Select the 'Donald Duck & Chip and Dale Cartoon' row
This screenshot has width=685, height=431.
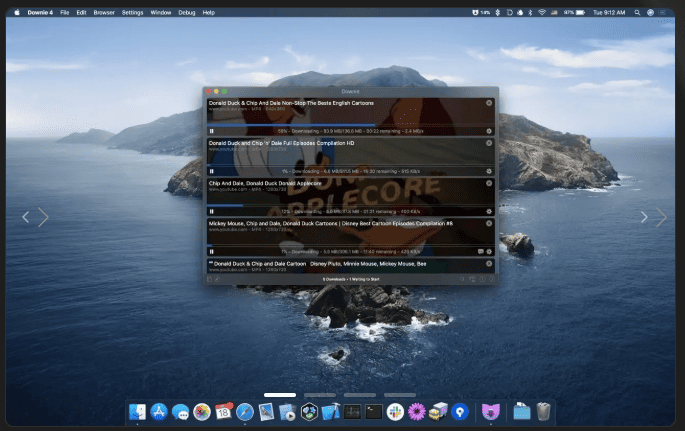[351, 266]
